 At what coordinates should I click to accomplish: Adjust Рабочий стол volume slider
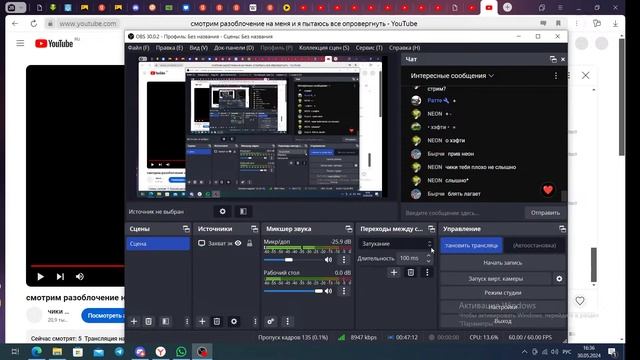pyautogui.click(x=293, y=291)
